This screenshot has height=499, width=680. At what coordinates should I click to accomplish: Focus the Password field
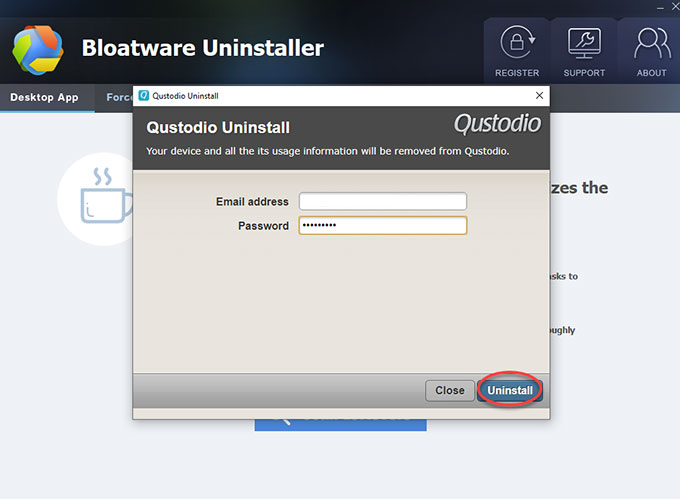pyautogui.click(x=382, y=225)
